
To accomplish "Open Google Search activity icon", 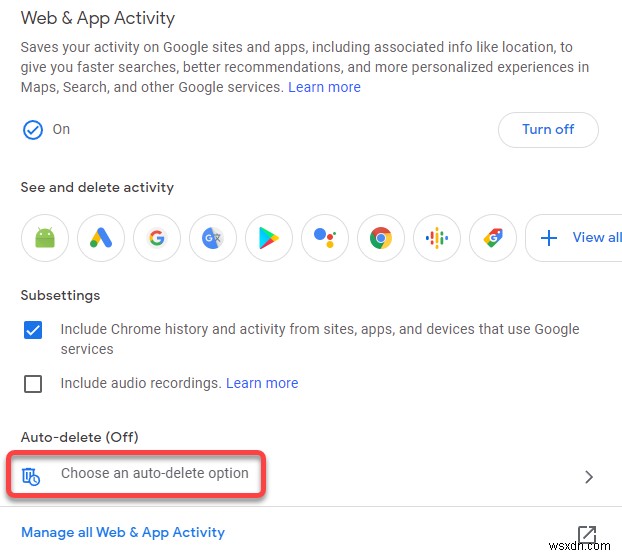I will pyautogui.click(x=157, y=238).
